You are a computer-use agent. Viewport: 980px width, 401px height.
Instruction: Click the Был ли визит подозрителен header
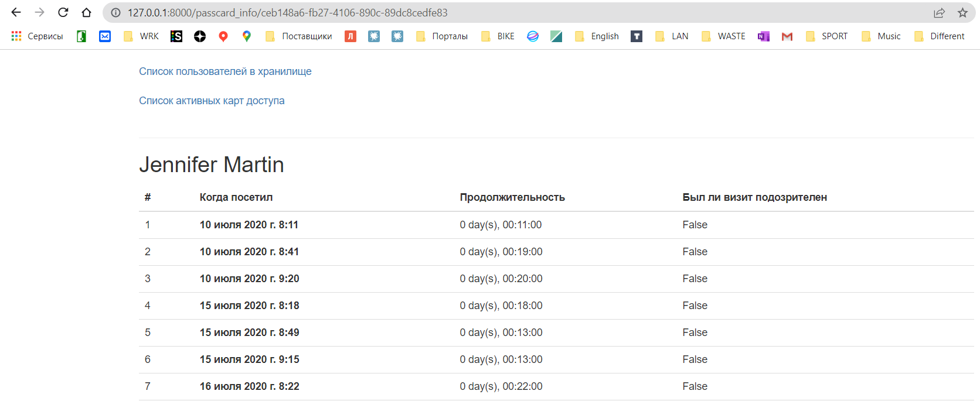click(x=755, y=197)
